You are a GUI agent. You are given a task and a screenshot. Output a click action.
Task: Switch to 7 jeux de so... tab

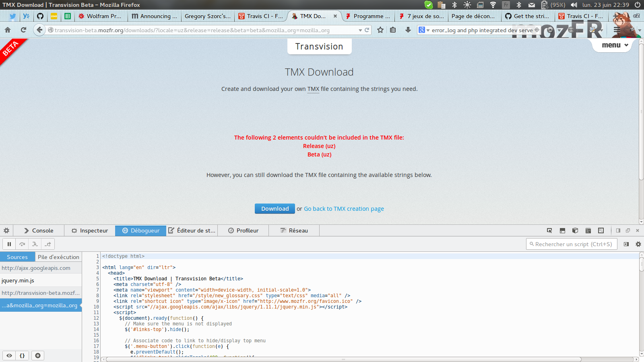click(421, 16)
